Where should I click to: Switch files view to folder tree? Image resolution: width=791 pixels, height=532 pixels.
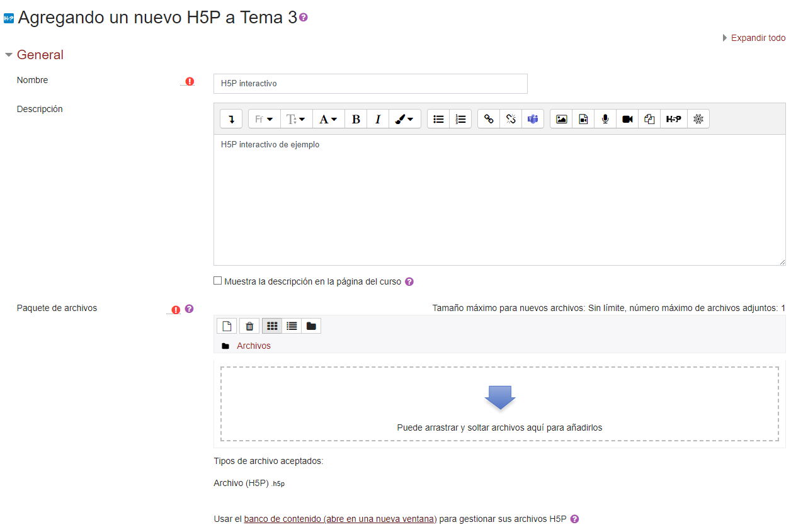tap(311, 325)
